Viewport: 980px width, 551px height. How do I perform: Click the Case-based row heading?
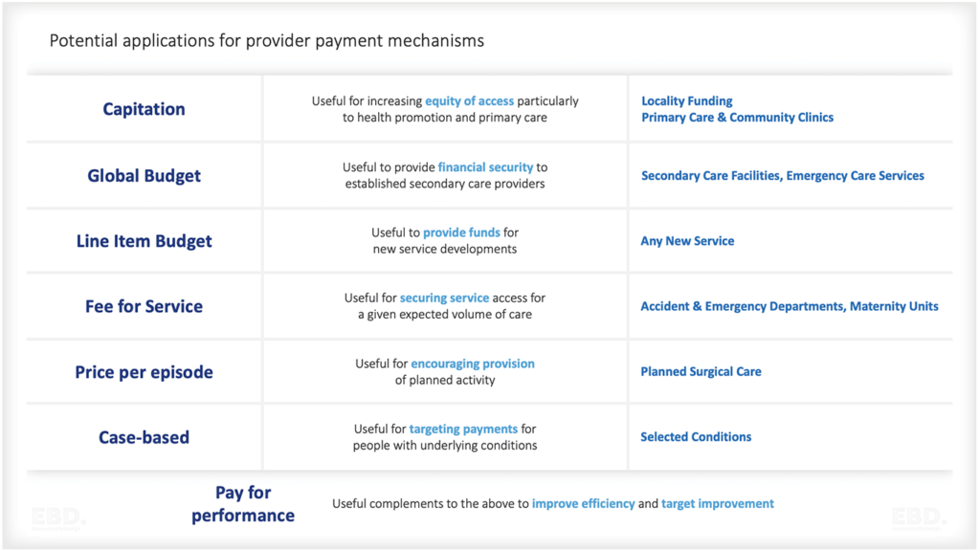pos(144,437)
